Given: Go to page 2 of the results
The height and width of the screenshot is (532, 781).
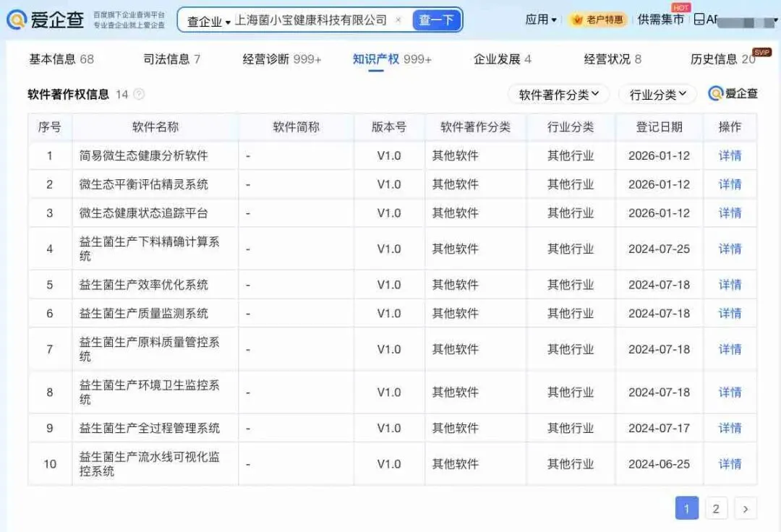Looking at the screenshot, I should click(x=716, y=508).
